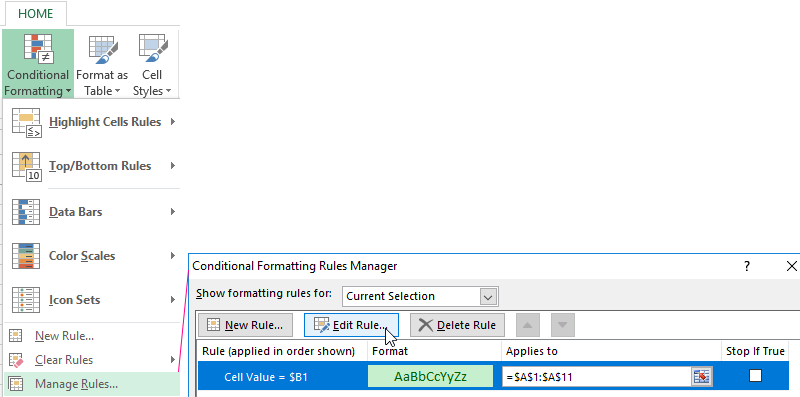
Task: Choose New Rule... from the menu
Action: 92,336
